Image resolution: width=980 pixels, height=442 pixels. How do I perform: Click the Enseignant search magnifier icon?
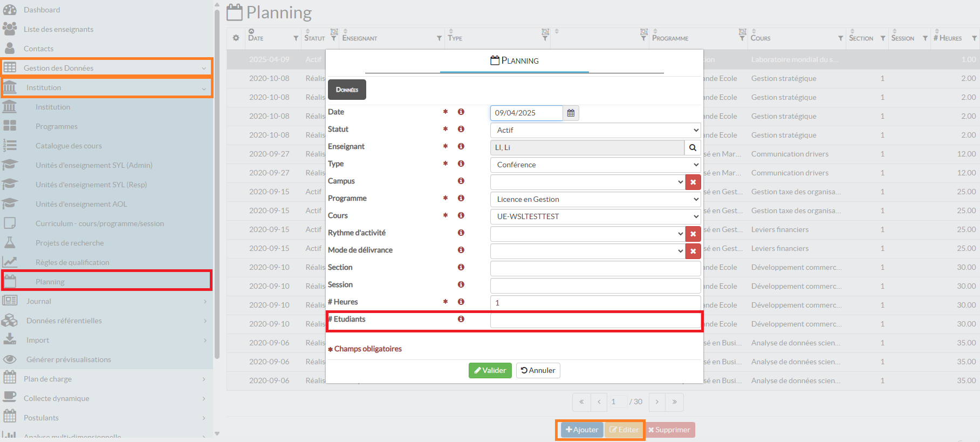click(693, 147)
